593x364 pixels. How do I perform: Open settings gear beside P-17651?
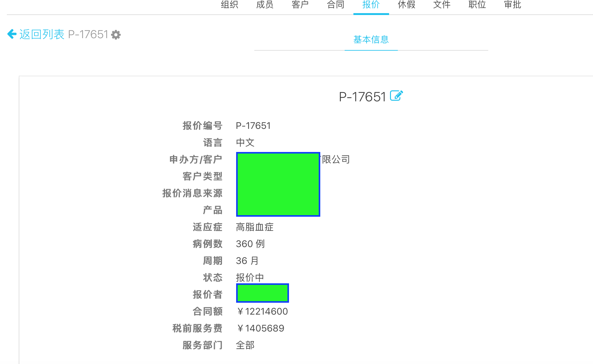[x=116, y=35]
